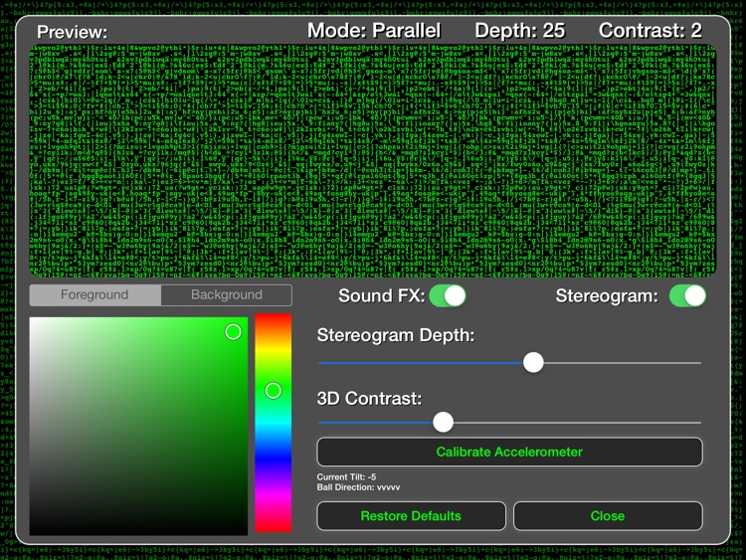Click Restore Defaults button

(411, 515)
